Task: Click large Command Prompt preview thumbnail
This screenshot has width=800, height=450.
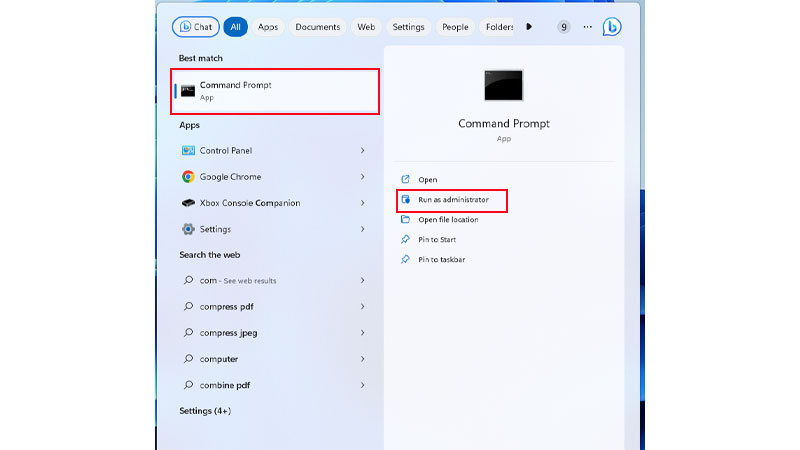Action: pos(504,85)
